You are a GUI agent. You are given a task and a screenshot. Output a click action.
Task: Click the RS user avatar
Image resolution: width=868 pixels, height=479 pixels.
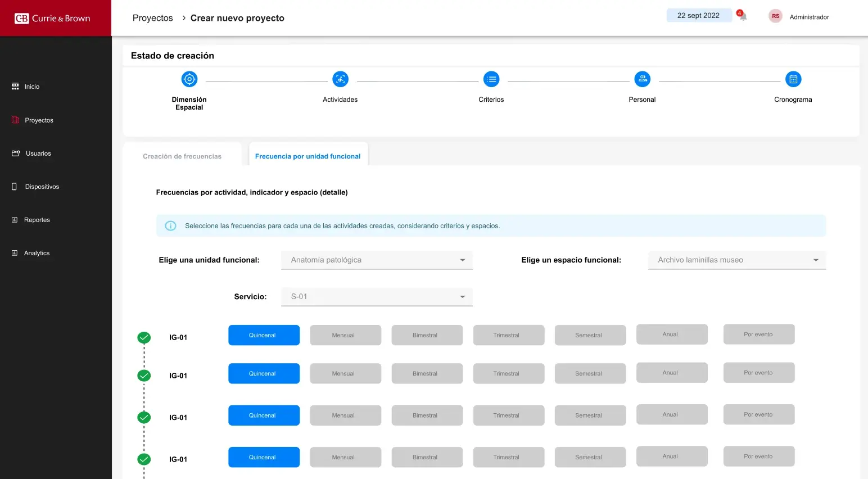click(775, 16)
